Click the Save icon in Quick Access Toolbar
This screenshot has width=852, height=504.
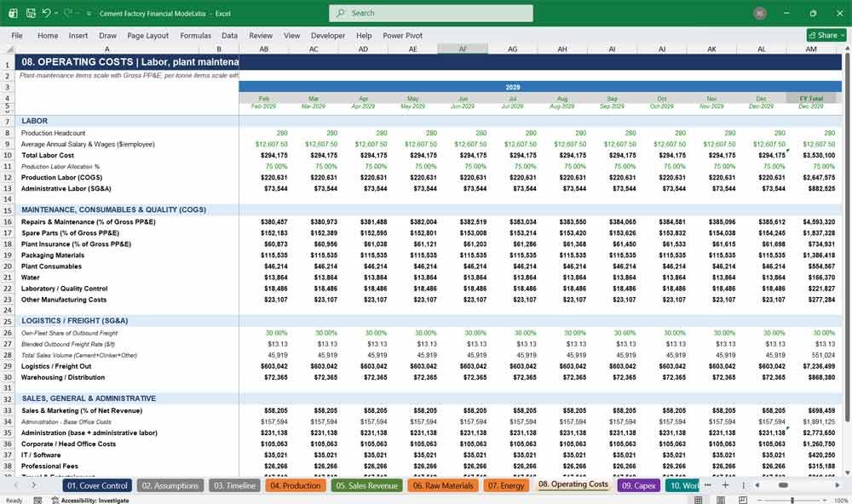[x=31, y=13]
